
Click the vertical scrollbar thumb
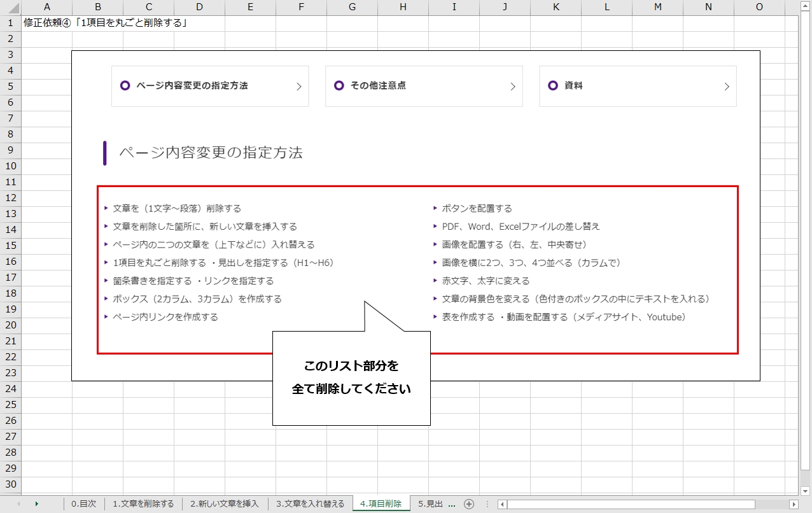(x=805, y=242)
